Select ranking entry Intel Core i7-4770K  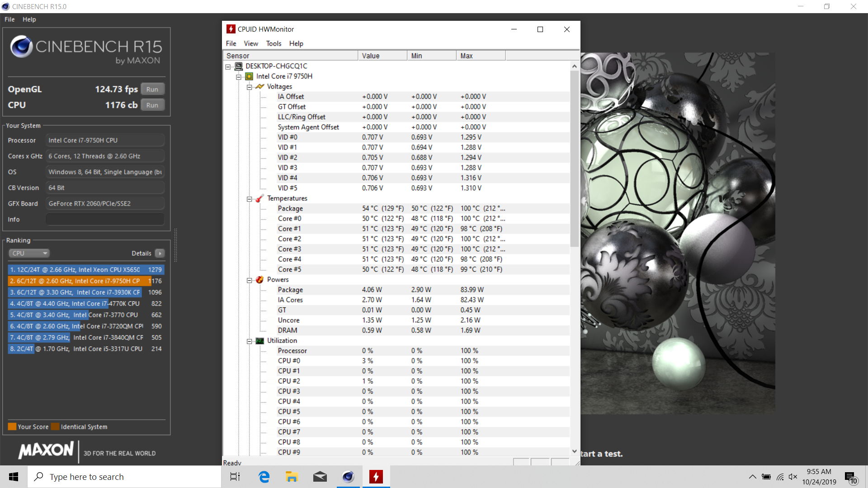click(x=86, y=304)
